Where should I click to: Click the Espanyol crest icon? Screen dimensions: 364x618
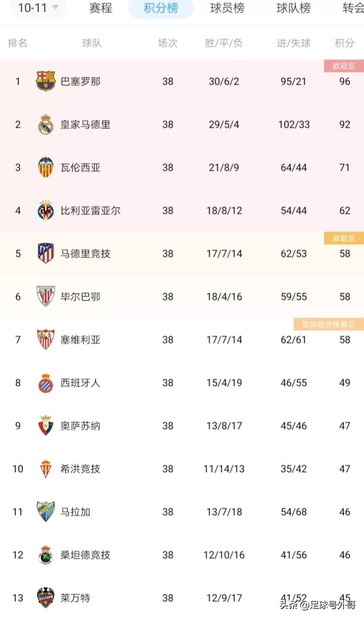point(46,383)
